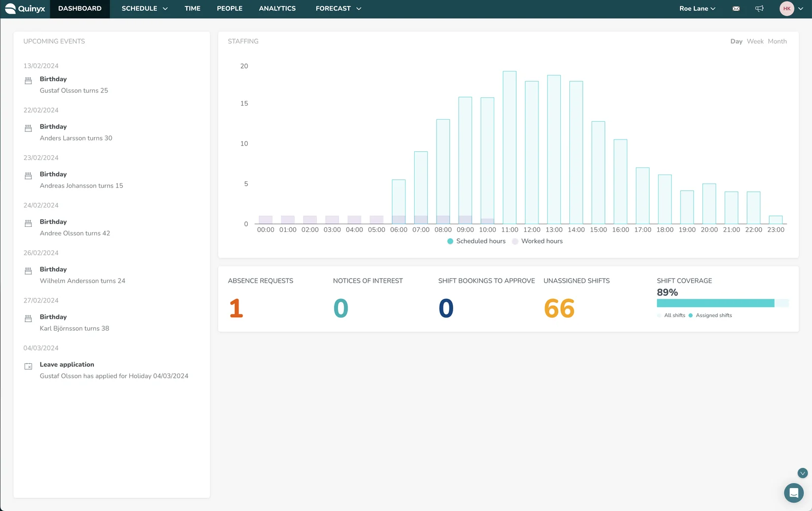812x511 pixels.
Task: Open the chat support bubble
Action: point(794,492)
